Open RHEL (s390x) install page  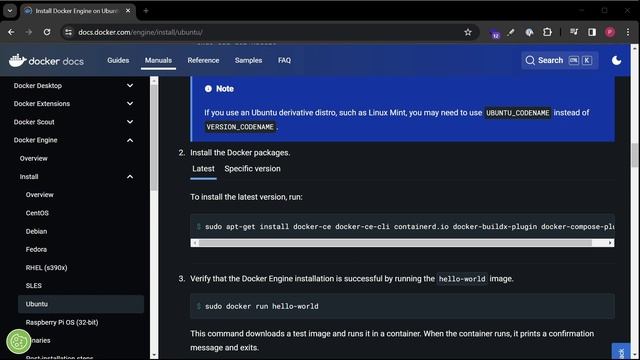point(47,268)
